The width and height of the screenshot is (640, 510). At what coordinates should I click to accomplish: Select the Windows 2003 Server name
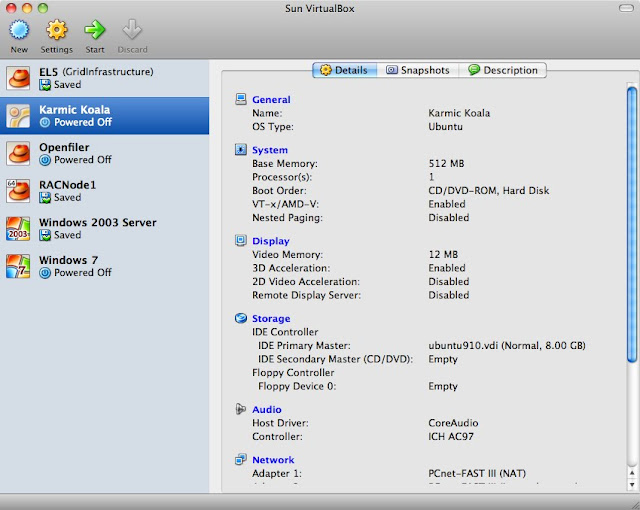click(x=98, y=222)
